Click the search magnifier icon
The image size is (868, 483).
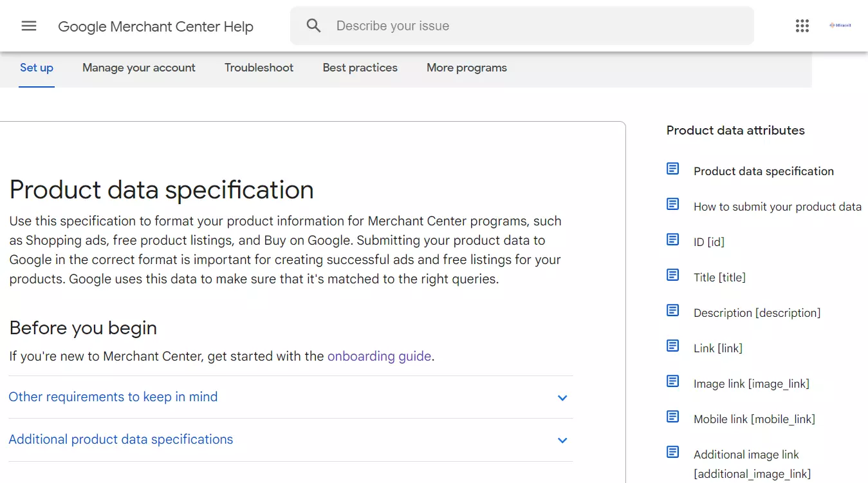[x=313, y=26]
